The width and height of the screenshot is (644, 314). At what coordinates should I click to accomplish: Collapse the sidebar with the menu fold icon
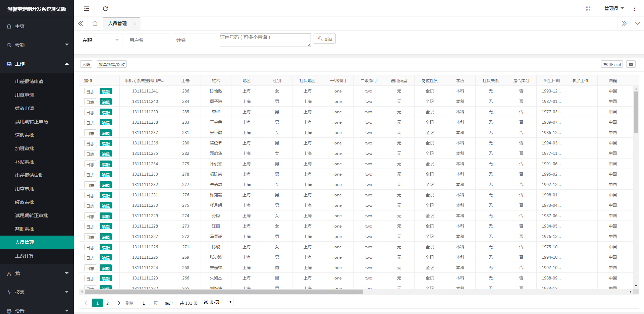[x=87, y=9]
